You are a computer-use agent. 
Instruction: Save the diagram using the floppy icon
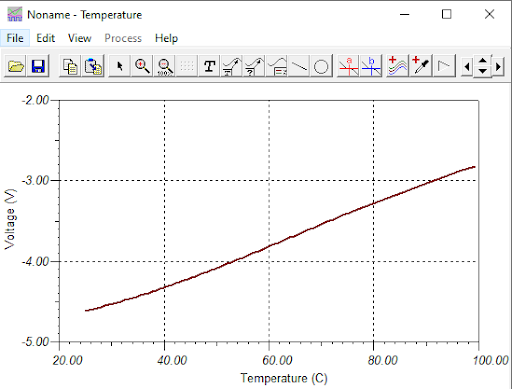(x=38, y=66)
